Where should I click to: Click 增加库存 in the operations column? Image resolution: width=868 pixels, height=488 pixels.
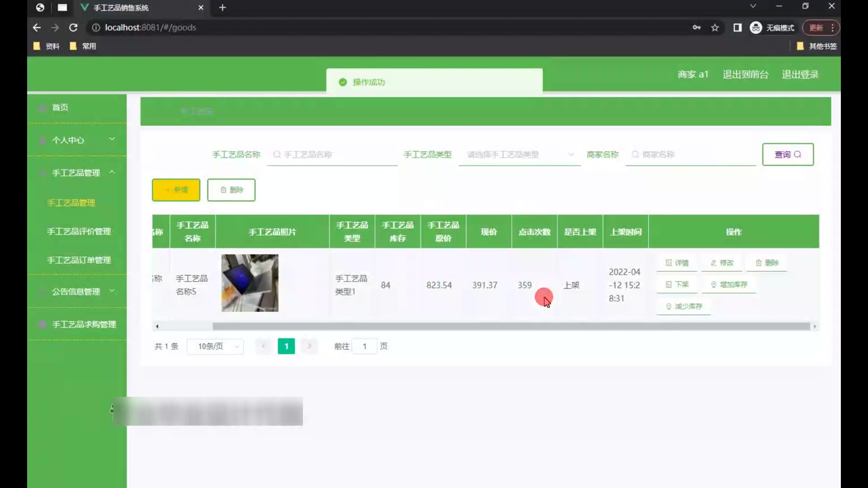click(x=729, y=285)
